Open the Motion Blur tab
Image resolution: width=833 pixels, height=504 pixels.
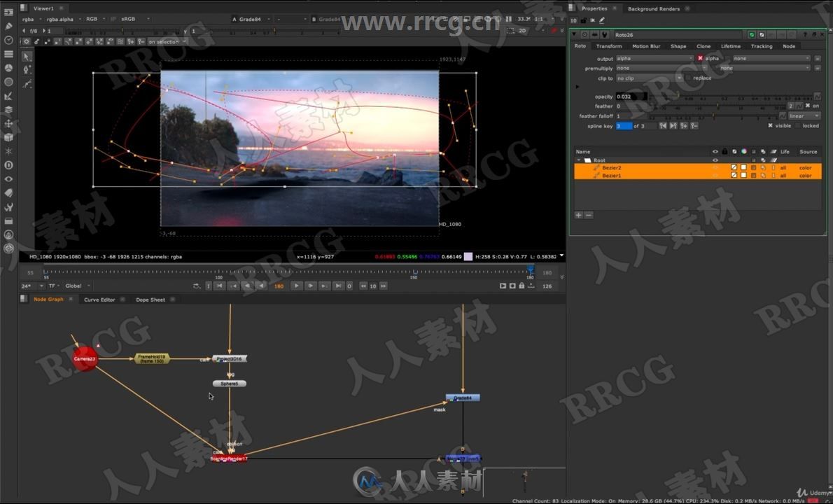pos(645,46)
